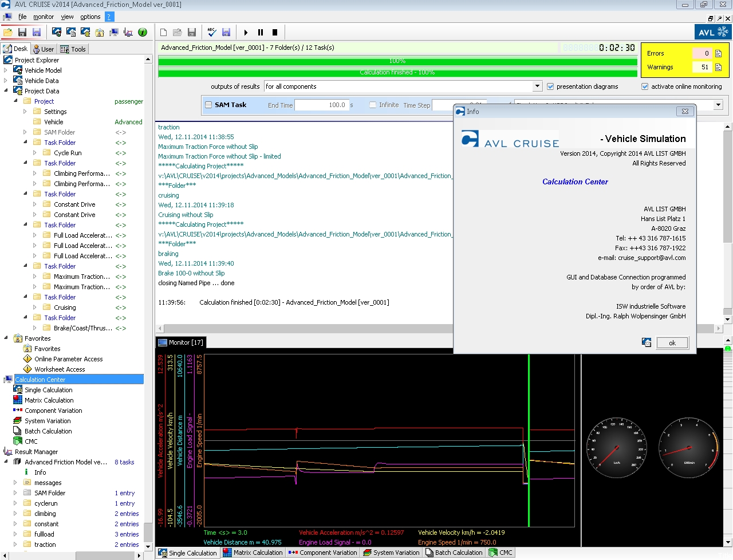
Task: Select Online Parameter Access favorite
Action: coord(69,359)
